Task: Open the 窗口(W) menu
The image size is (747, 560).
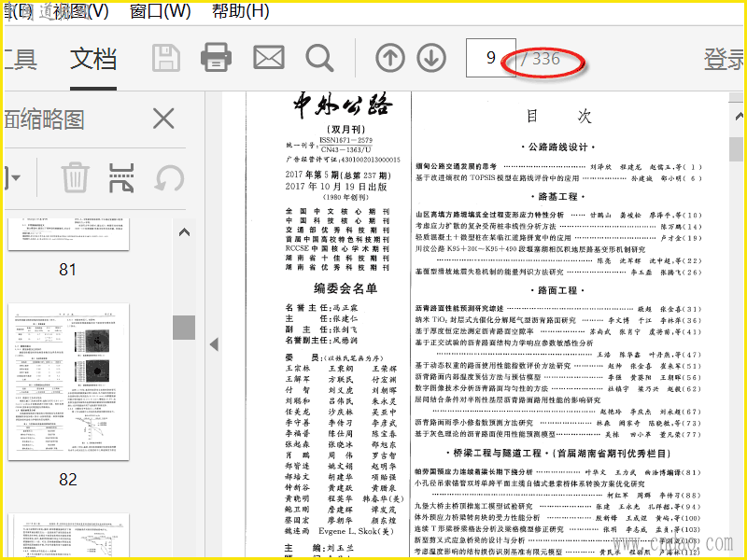Action: click(160, 10)
